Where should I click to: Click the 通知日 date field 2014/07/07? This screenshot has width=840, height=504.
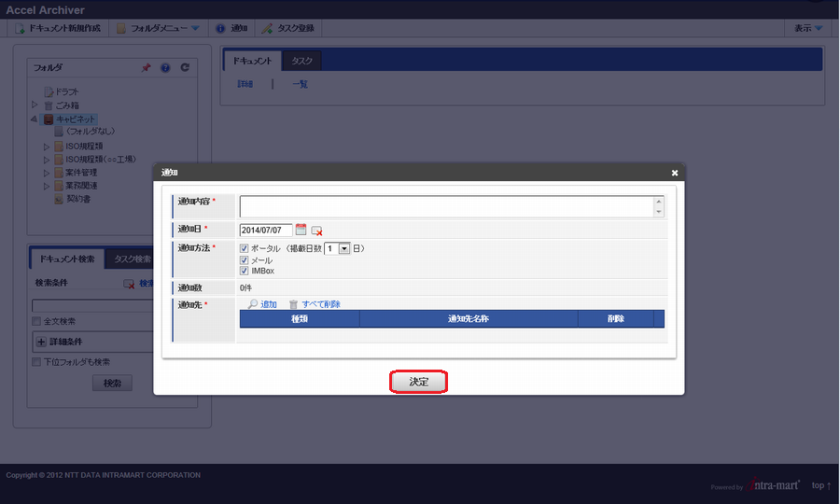266,231
